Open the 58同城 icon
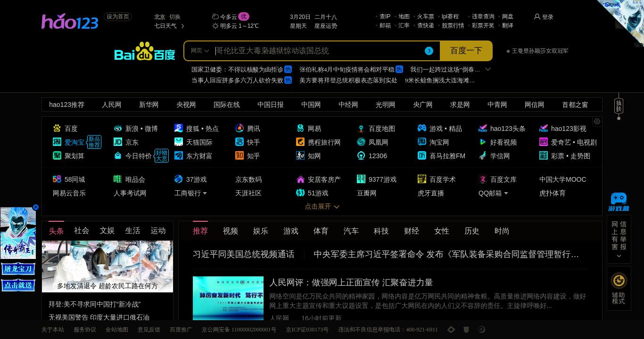644x339 pixels. pos(57,179)
